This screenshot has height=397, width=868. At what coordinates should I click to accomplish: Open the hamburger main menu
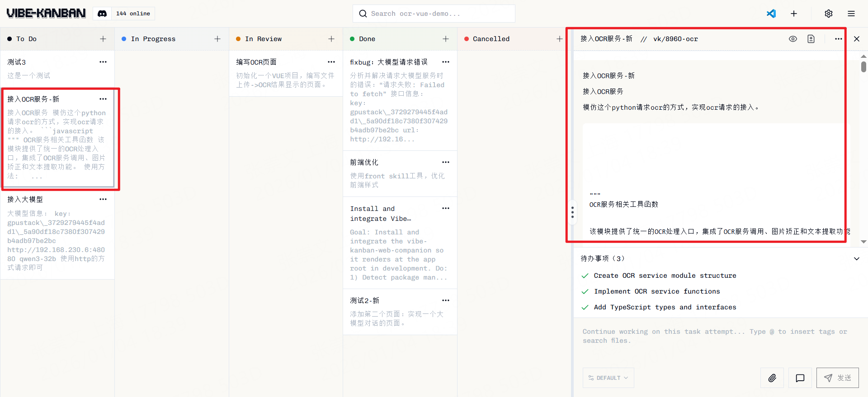coord(851,14)
